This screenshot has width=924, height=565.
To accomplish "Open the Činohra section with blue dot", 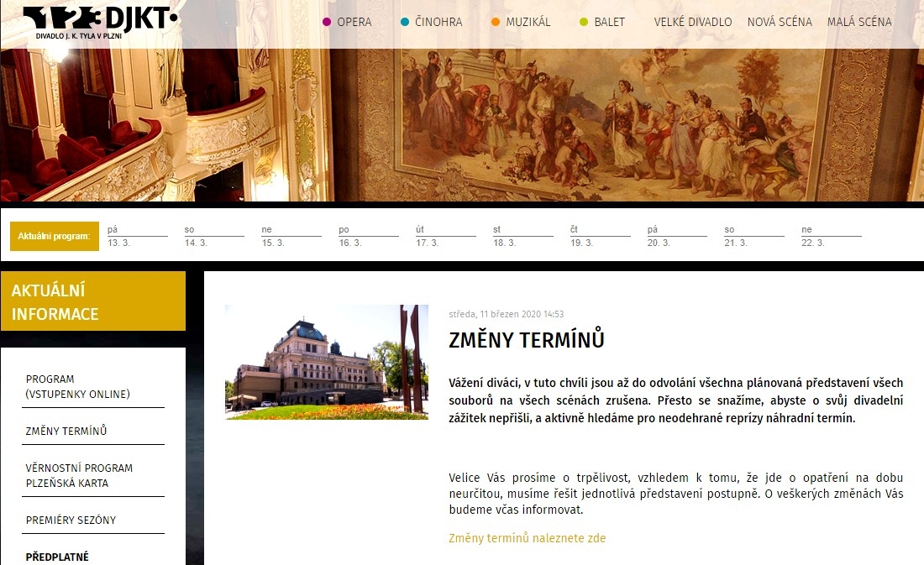I will click(x=432, y=23).
